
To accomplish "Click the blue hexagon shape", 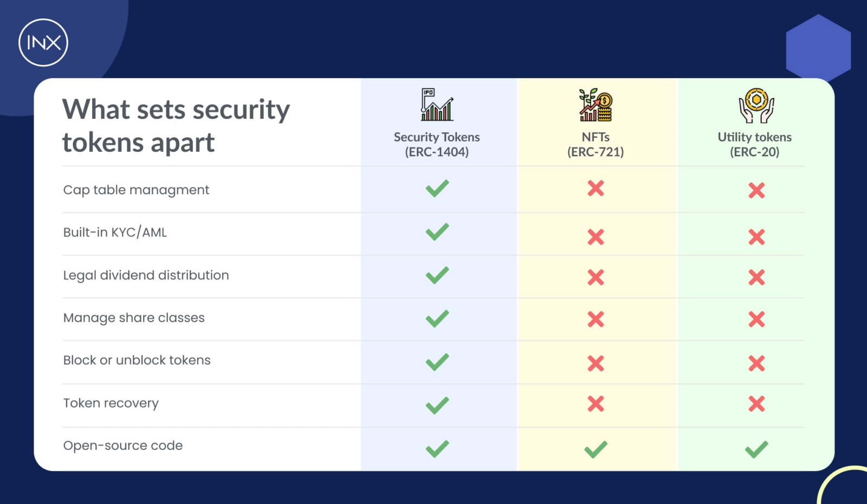I will [x=818, y=49].
